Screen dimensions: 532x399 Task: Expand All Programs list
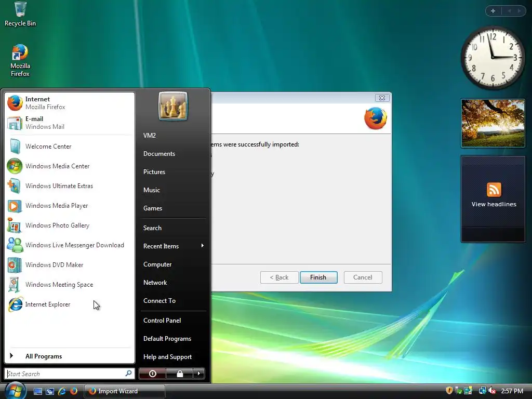[70, 356]
